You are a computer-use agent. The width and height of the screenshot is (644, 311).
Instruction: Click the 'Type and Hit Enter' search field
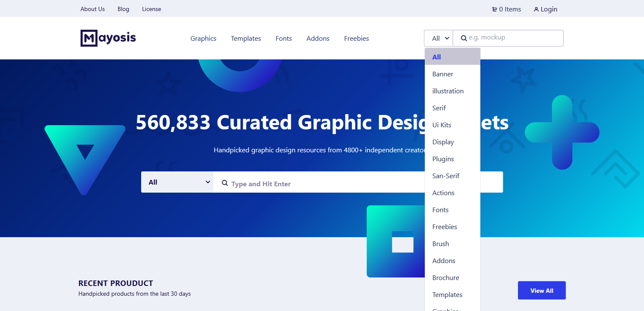click(358, 182)
